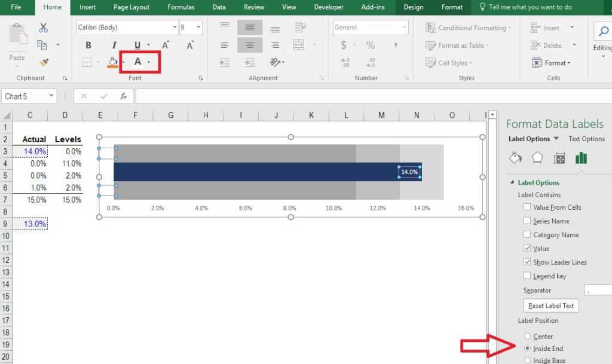This screenshot has width=612, height=364.
Task: Select the Size & Properties icon
Action: 559,158
